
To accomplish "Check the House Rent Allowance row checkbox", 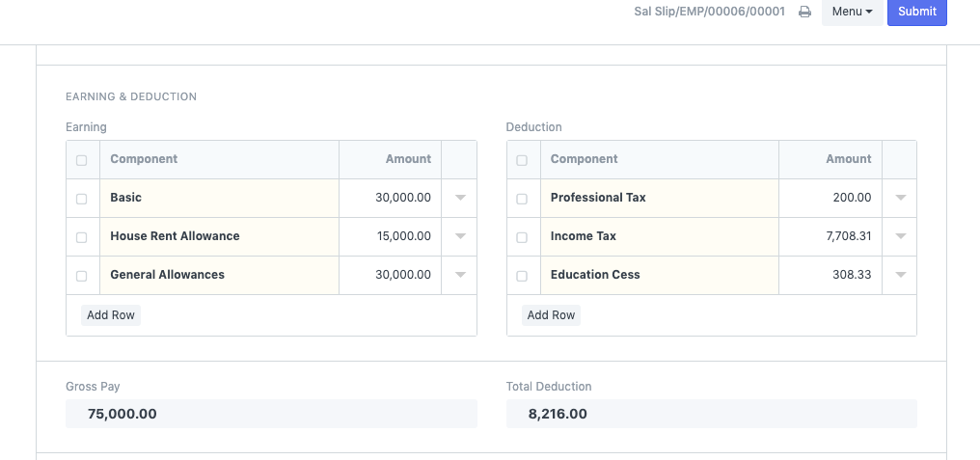I will 81,237.
